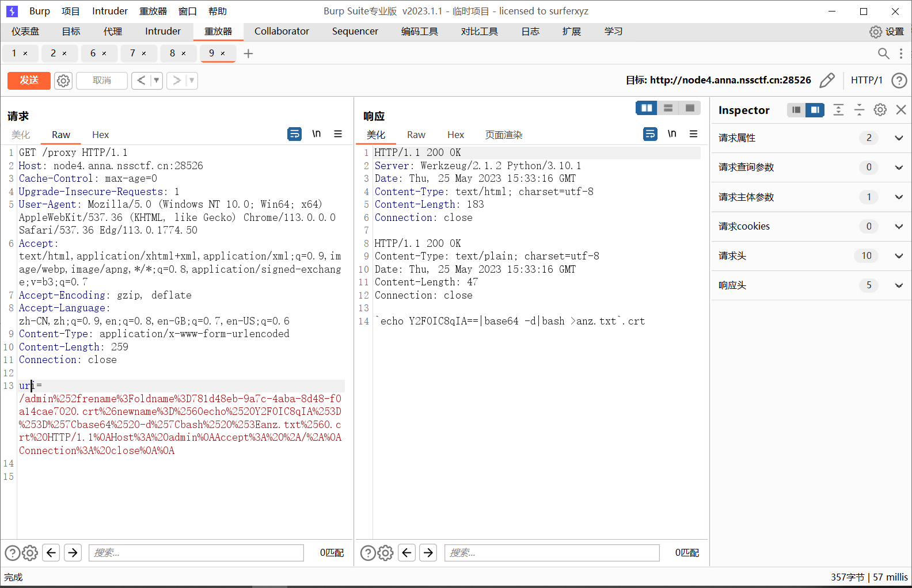Open Repeater tab bar three-dot menu
This screenshot has height=588, width=912.
[901, 54]
